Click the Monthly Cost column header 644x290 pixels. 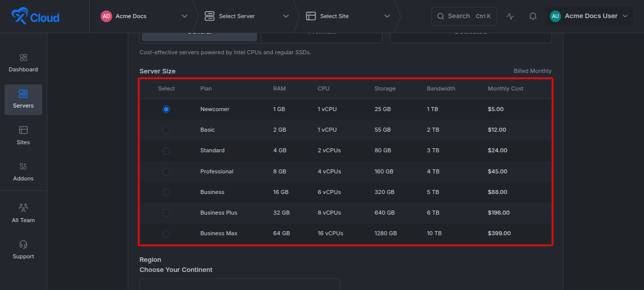tap(506, 88)
